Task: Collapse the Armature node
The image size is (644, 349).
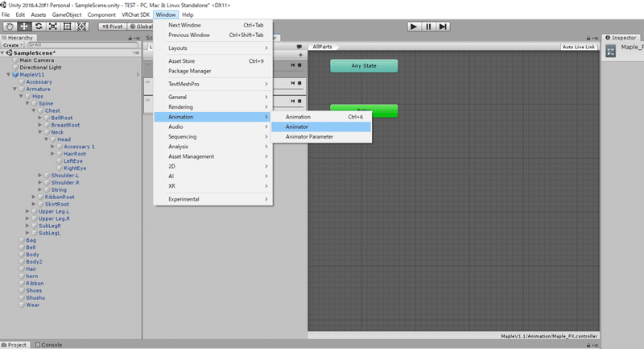Action: pos(14,89)
